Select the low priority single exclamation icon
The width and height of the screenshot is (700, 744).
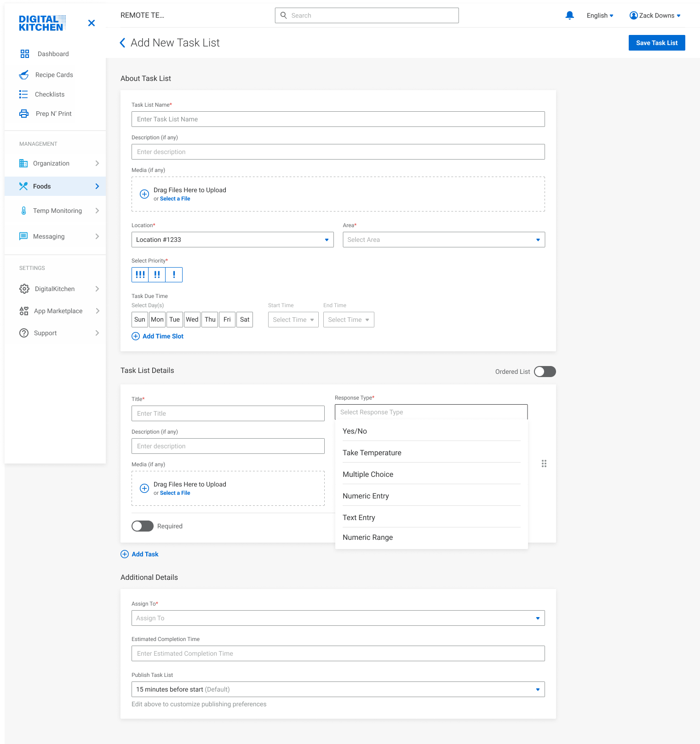point(174,275)
